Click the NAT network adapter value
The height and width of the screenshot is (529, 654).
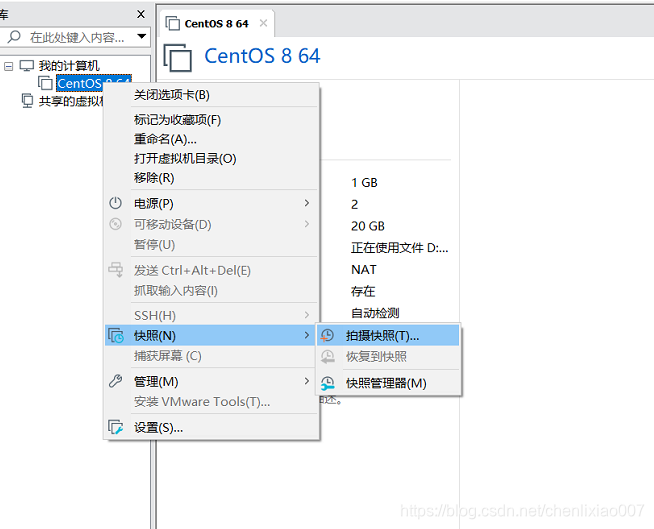pos(364,270)
